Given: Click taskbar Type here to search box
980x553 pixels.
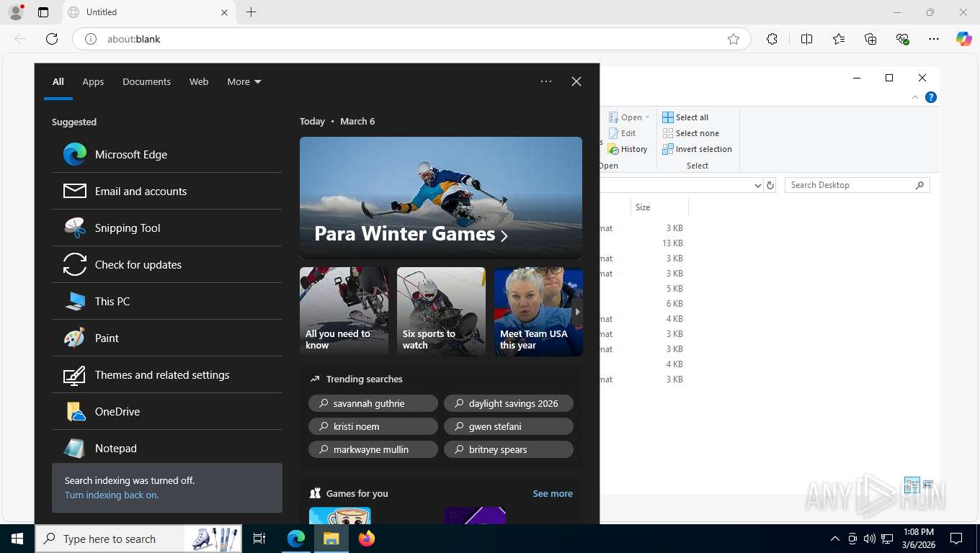Looking at the screenshot, I should (x=138, y=539).
